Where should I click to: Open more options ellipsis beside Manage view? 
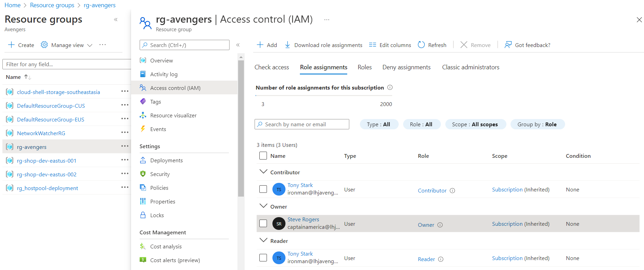[103, 45]
